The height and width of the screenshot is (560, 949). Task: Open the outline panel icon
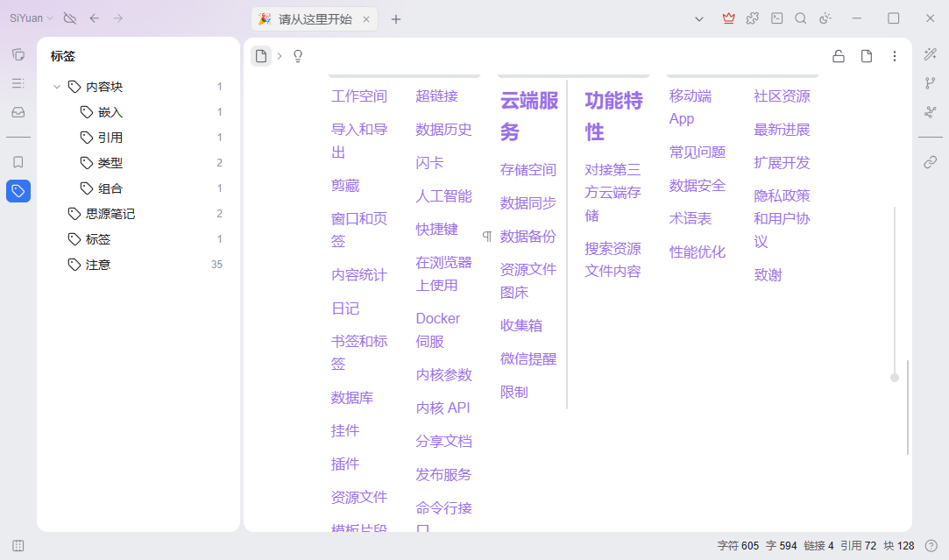(18, 83)
